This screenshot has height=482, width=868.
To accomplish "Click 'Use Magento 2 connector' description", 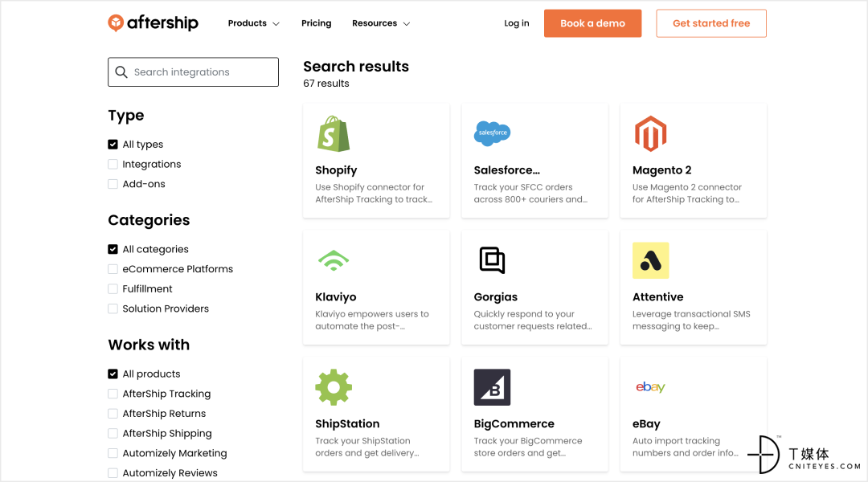I will 687,187.
